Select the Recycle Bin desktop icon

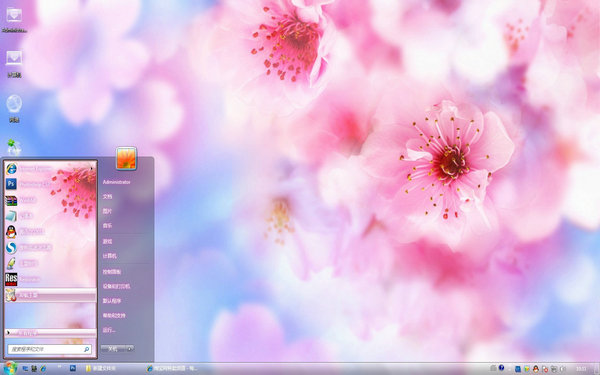tap(14, 147)
